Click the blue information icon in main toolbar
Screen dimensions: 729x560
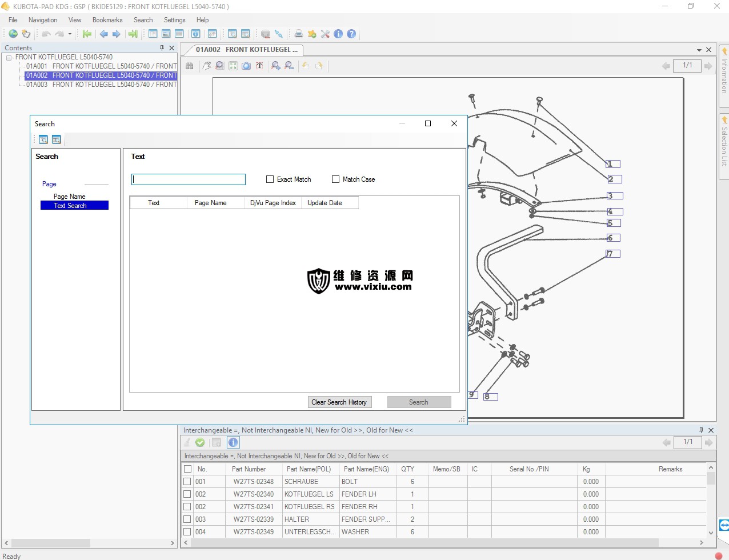[338, 34]
